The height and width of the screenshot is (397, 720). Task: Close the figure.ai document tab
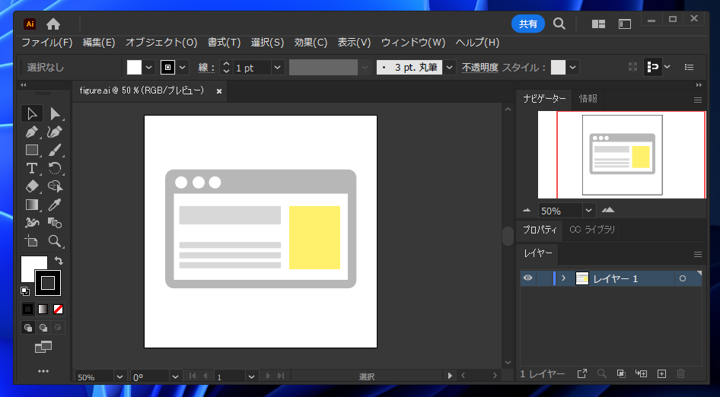(x=219, y=91)
